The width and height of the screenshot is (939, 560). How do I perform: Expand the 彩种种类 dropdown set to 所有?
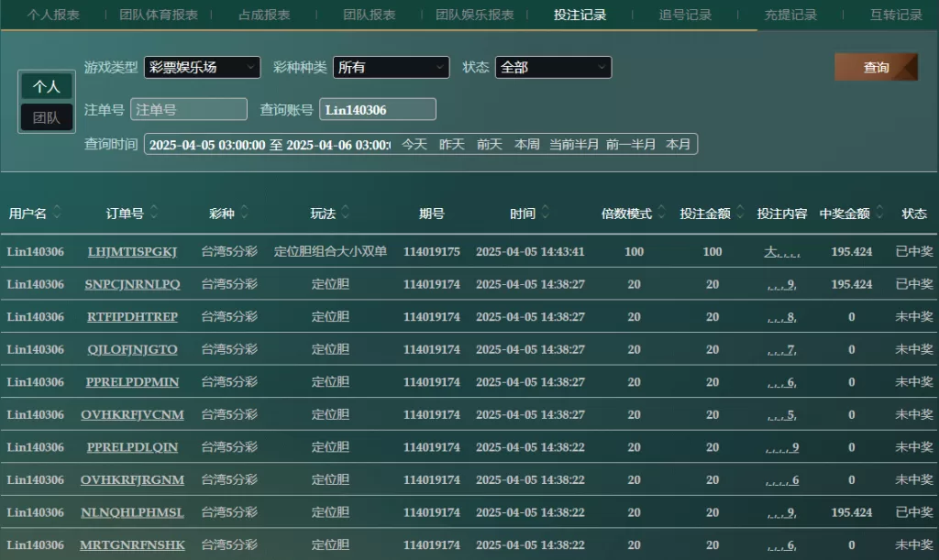391,67
